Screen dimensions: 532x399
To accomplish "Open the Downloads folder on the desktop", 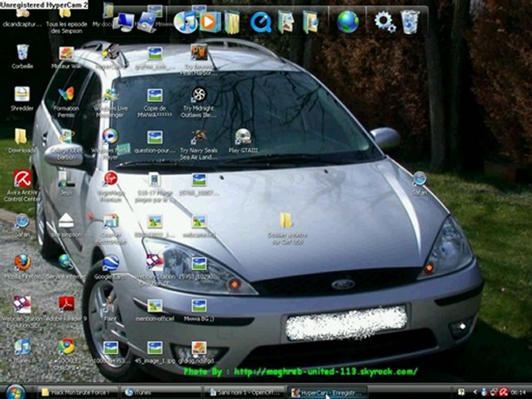I will coord(21,140).
